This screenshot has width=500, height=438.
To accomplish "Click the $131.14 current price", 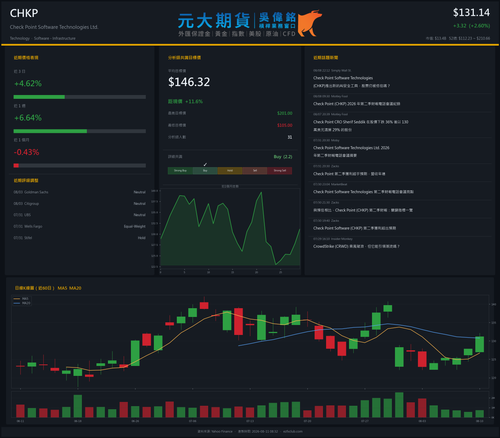I will pos(471,13).
